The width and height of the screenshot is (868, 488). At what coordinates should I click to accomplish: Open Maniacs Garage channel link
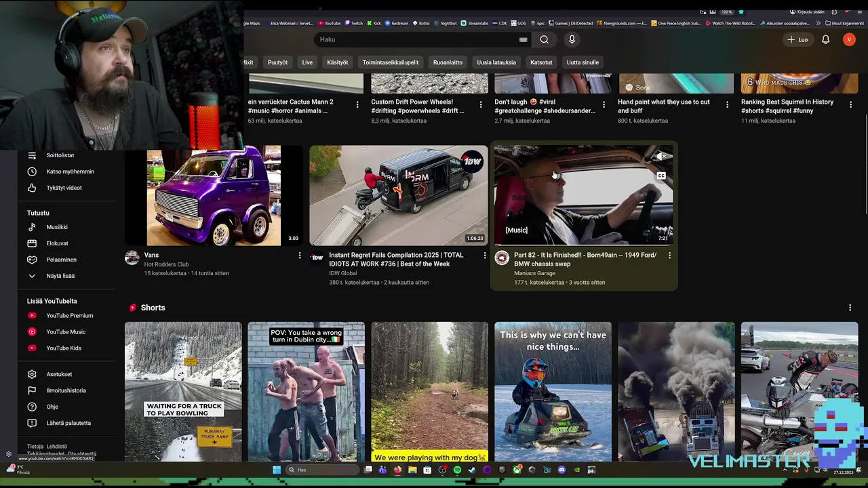[534, 273]
